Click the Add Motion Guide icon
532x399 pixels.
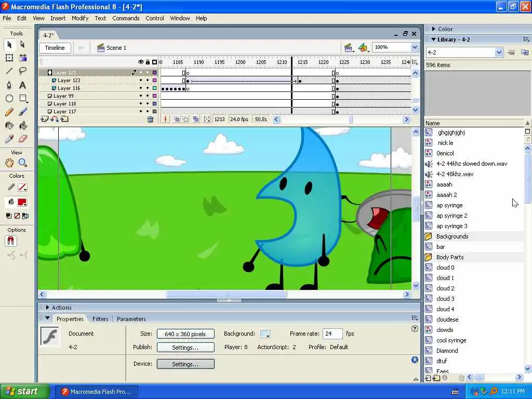54,119
